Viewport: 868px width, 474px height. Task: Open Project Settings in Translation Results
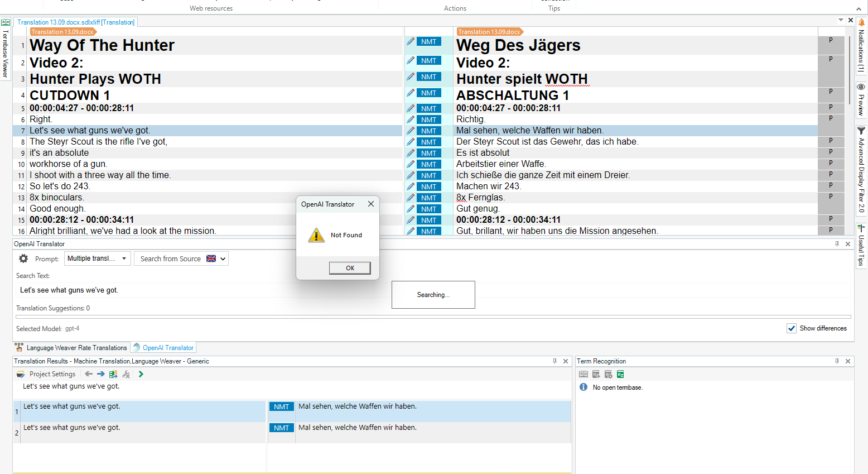pyautogui.click(x=47, y=374)
